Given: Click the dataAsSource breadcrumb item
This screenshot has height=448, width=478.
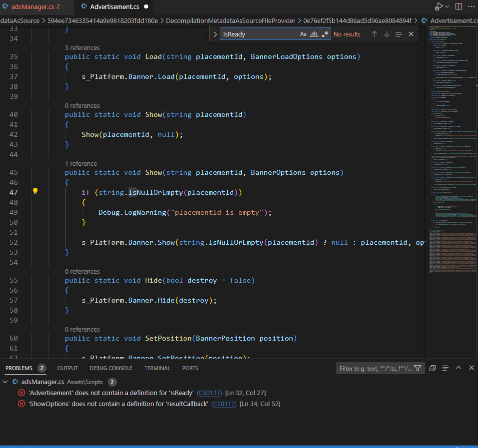Looking at the screenshot, I should coord(20,20).
